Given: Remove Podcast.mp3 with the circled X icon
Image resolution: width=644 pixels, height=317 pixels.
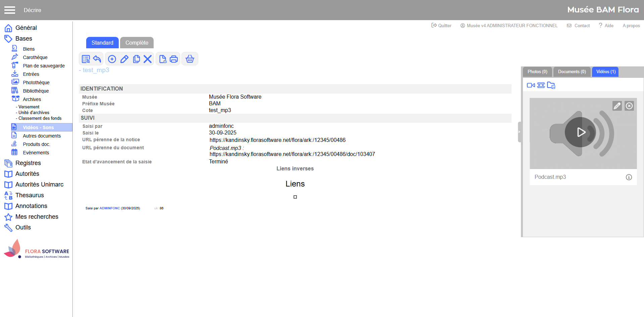Looking at the screenshot, I should [629, 106].
